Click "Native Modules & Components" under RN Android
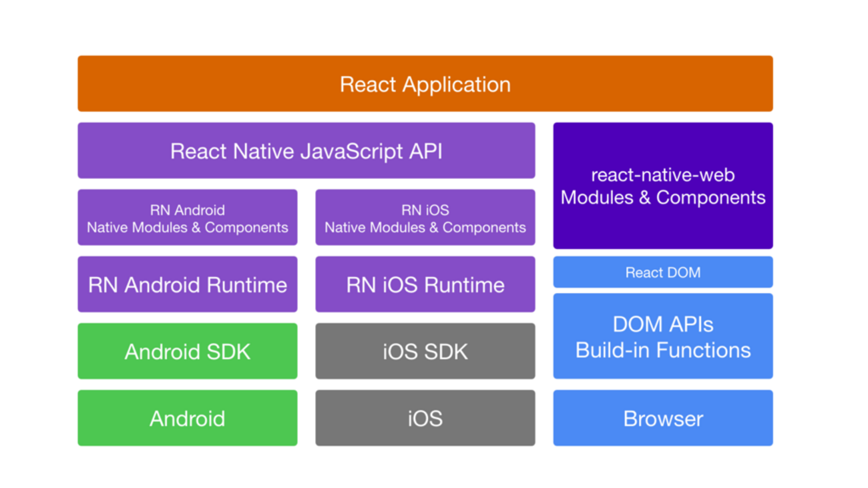868x488 pixels. [x=187, y=228]
